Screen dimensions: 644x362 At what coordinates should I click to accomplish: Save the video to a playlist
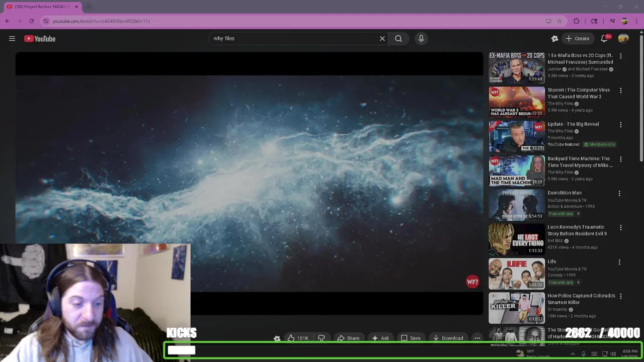tap(411, 338)
